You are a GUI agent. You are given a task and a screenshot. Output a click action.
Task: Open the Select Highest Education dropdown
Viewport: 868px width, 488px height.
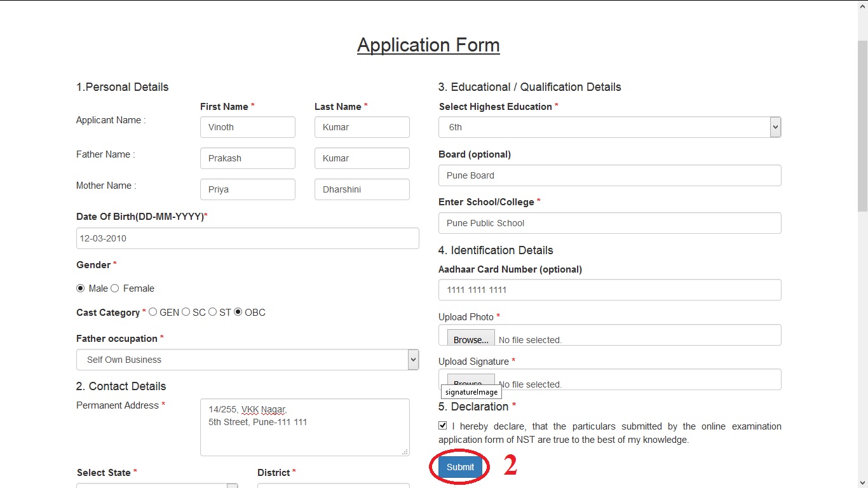[609, 127]
